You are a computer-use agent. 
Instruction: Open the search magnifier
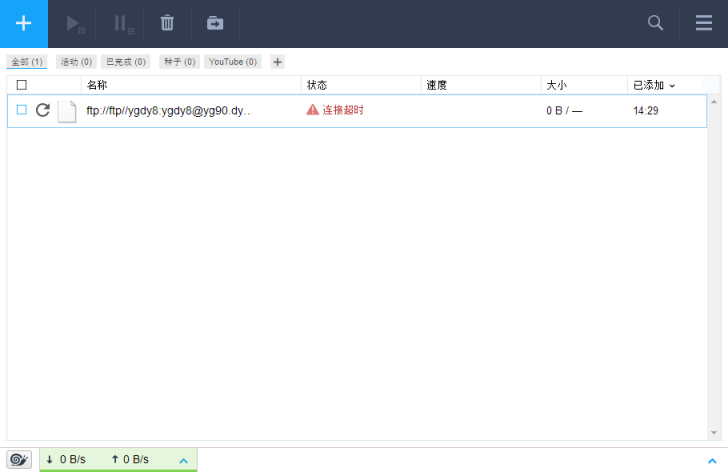(x=655, y=23)
